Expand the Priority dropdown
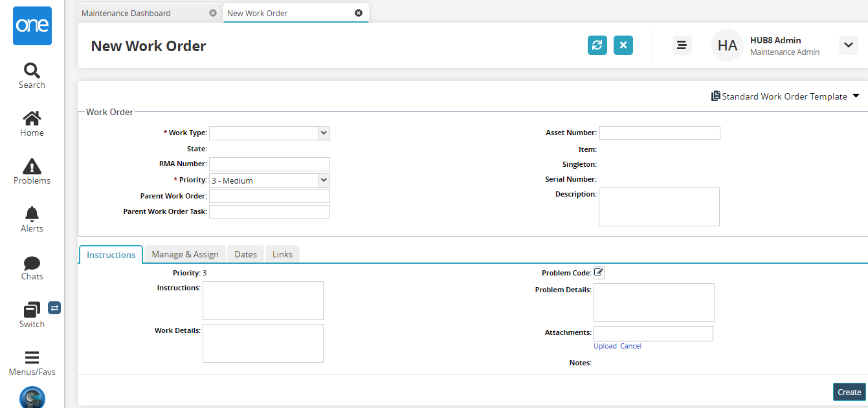868x408 pixels. coord(324,180)
